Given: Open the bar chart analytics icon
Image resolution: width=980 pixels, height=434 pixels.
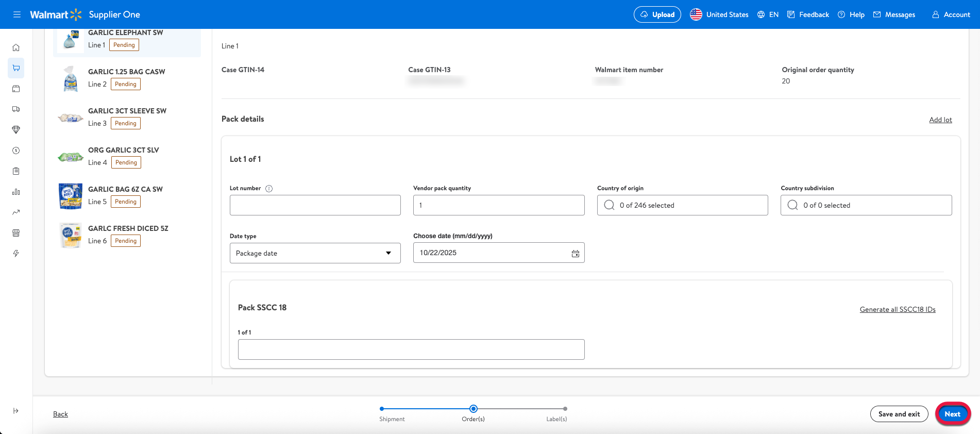Looking at the screenshot, I should point(16,192).
